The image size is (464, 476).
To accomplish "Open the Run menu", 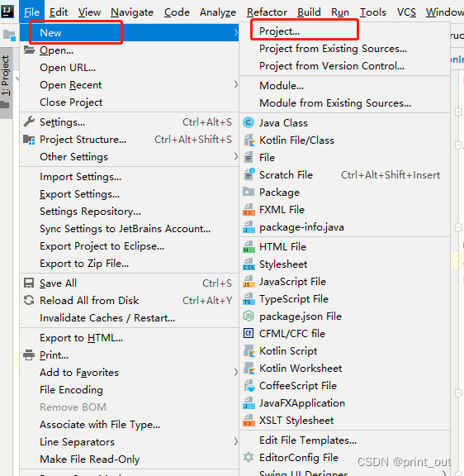I will coord(340,12).
